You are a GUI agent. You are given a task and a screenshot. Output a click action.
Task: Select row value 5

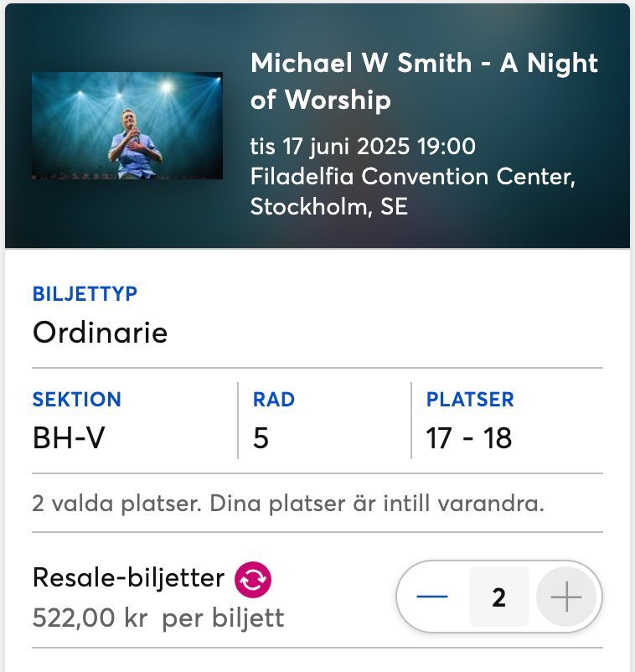tap(261, 438)
